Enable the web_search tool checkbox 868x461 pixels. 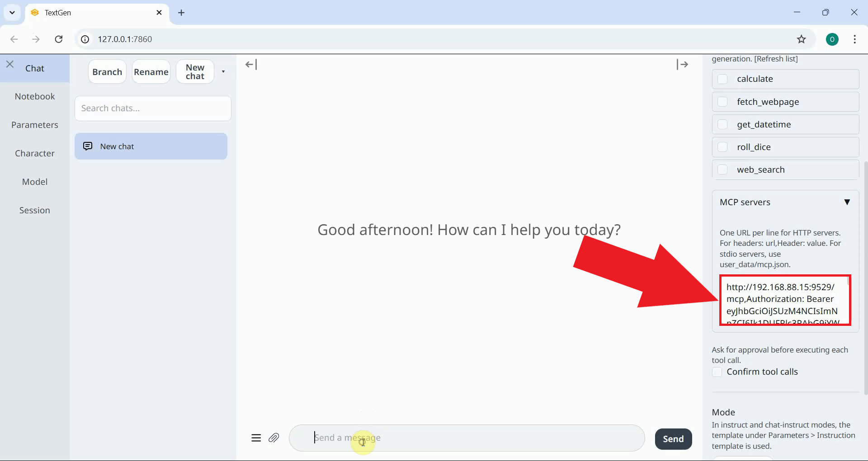point(722,169)
